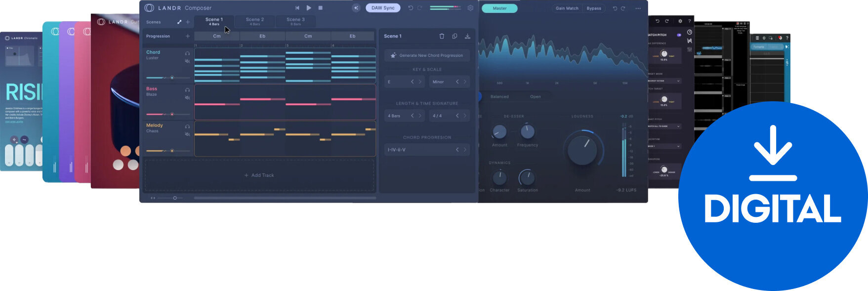
Task: Click the sparkle generate icon beside DAW Sync
Action: [x=356, y=8]
